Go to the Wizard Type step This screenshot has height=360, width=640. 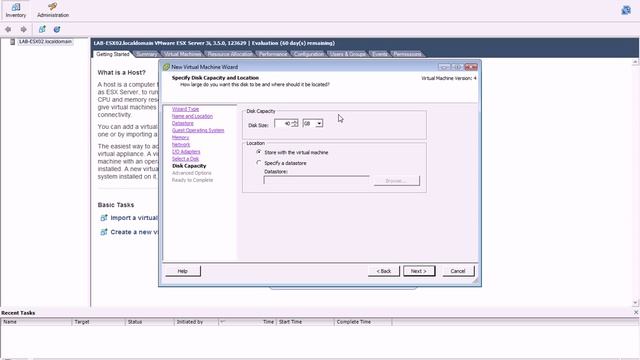(185, 109)
